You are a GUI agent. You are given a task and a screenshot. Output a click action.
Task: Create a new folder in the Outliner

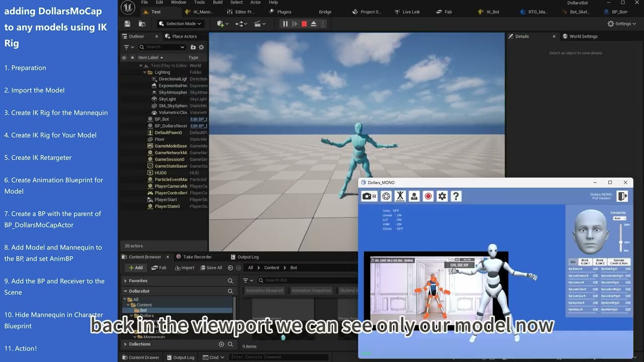coord(193,47)
